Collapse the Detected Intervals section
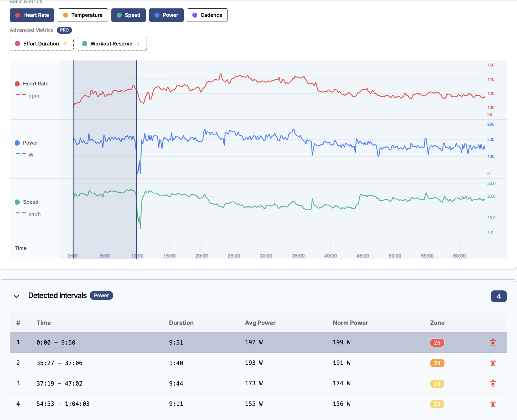 (16, 296)
